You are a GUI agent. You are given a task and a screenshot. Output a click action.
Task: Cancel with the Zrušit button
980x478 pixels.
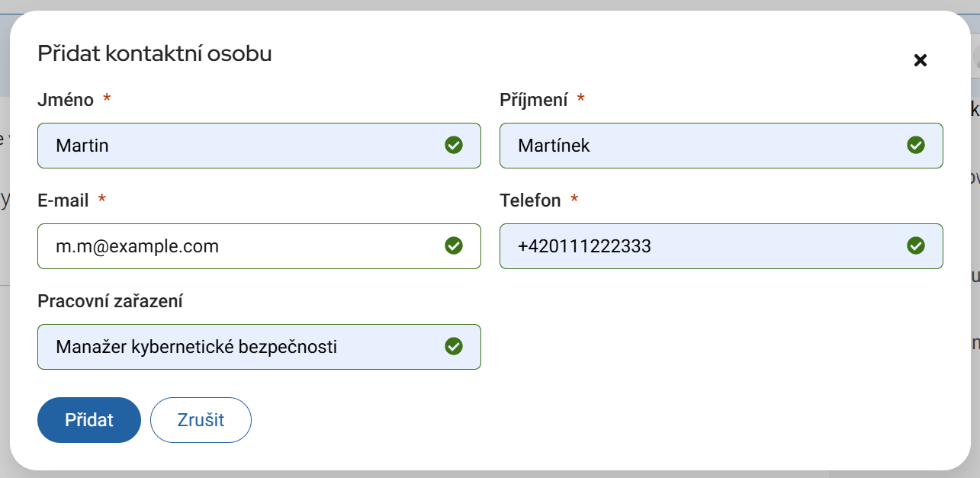201,420
